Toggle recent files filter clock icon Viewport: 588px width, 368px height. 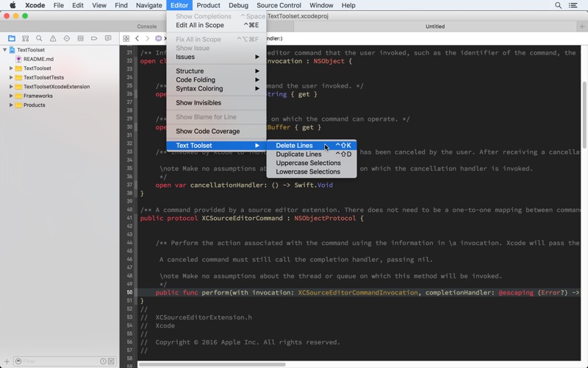coord(103,361)
